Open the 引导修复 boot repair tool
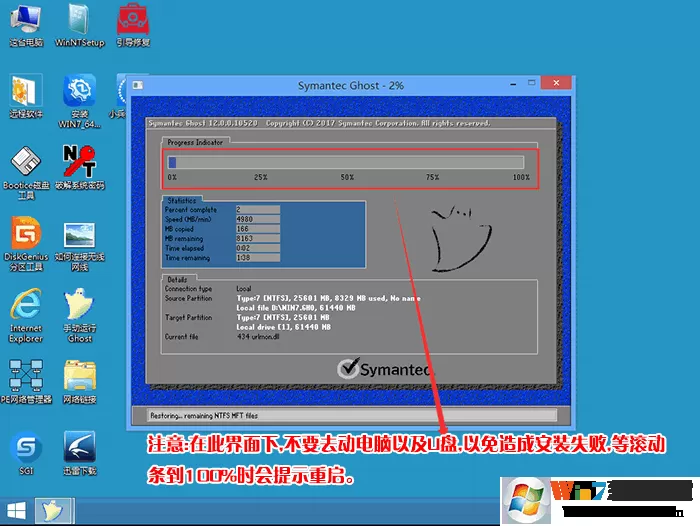The image size is (700, 526). [x=133, y=26]
